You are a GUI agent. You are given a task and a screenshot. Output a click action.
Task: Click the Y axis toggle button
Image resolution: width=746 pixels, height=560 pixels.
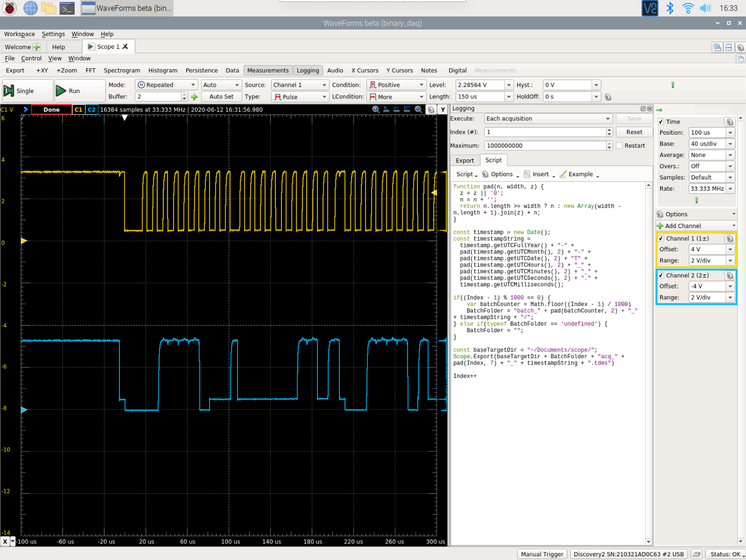point(442,109)
